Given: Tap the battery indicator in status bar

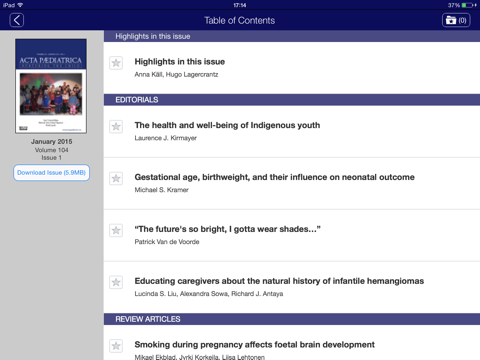Looking at the screenshot, I should click(469, 5).
